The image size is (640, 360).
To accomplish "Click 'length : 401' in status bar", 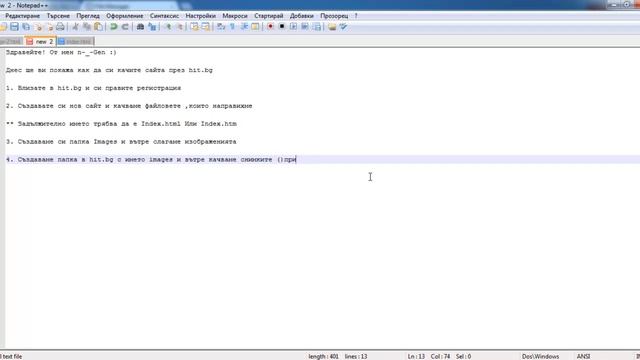I will click(323, 356).
